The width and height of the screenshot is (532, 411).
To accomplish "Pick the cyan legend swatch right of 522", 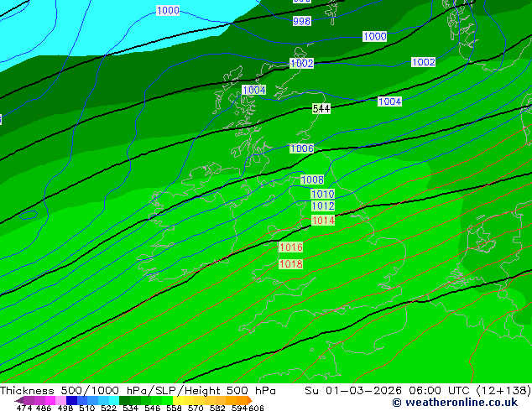I will 114,400.
